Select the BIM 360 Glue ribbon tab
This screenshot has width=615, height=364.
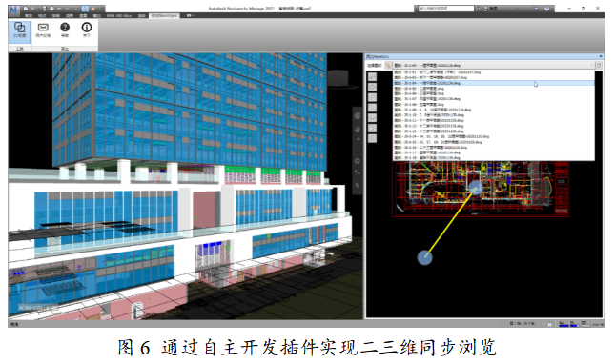pos(119,15)
